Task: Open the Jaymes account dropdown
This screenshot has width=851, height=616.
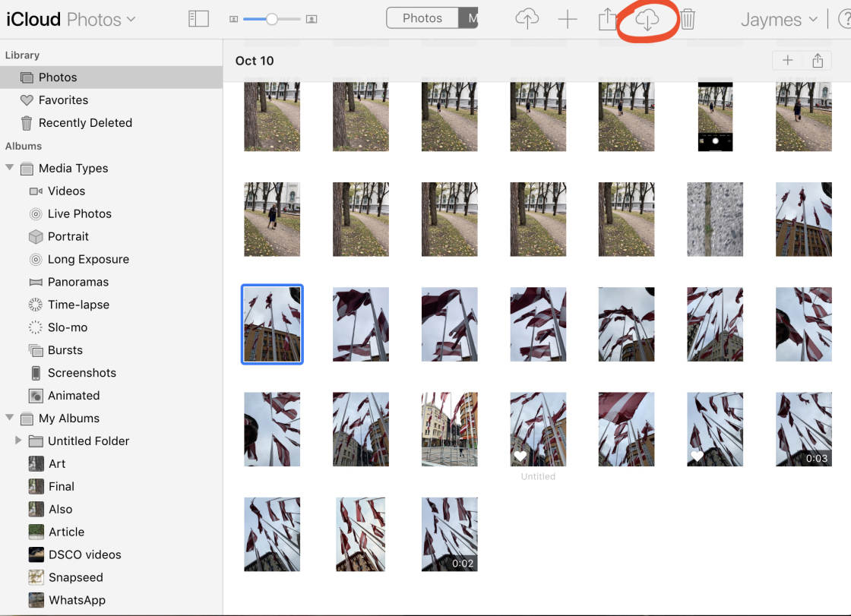Action: pos(779,19)
